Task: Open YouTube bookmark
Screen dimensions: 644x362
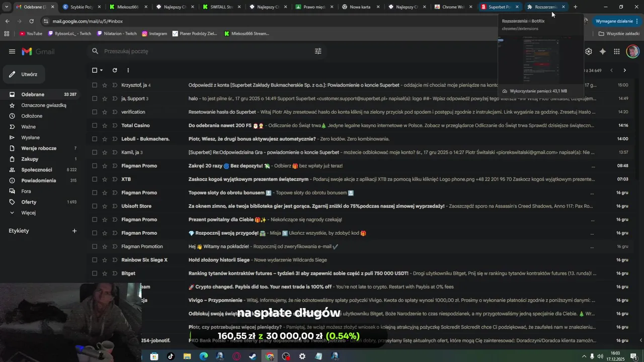Action: point(31,34)
